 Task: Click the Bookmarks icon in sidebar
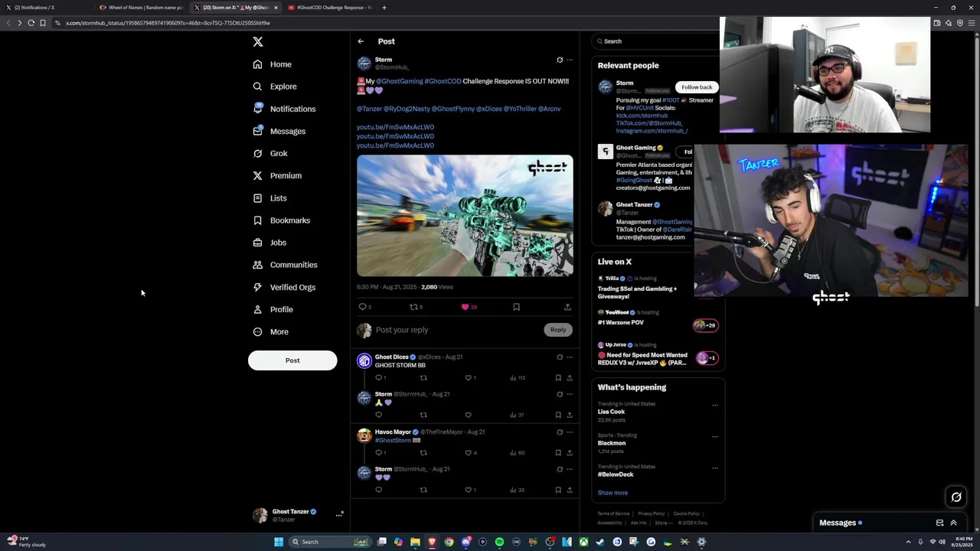click(258, 220)
